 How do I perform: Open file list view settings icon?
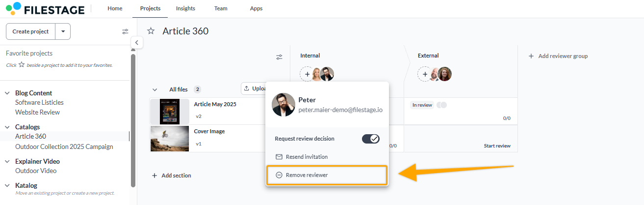point(279,57)
